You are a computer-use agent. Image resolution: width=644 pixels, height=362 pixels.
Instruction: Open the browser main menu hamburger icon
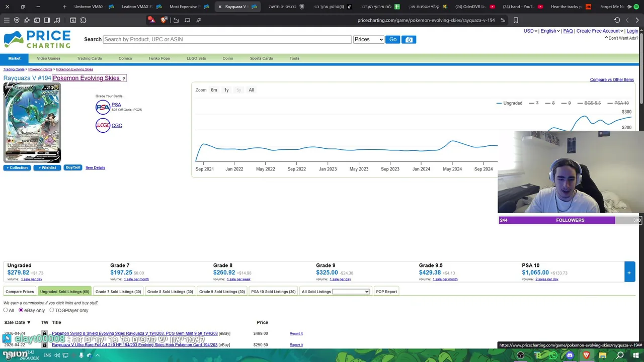(7, 20)
